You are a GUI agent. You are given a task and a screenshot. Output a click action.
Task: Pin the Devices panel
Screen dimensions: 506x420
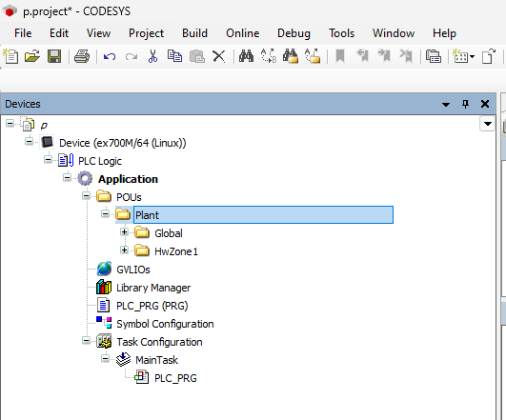coord(465,104)
